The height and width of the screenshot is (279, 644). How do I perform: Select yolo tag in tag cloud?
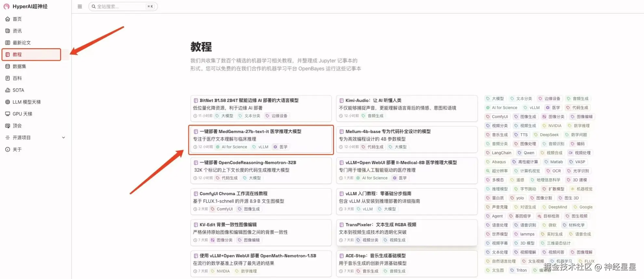517,198
